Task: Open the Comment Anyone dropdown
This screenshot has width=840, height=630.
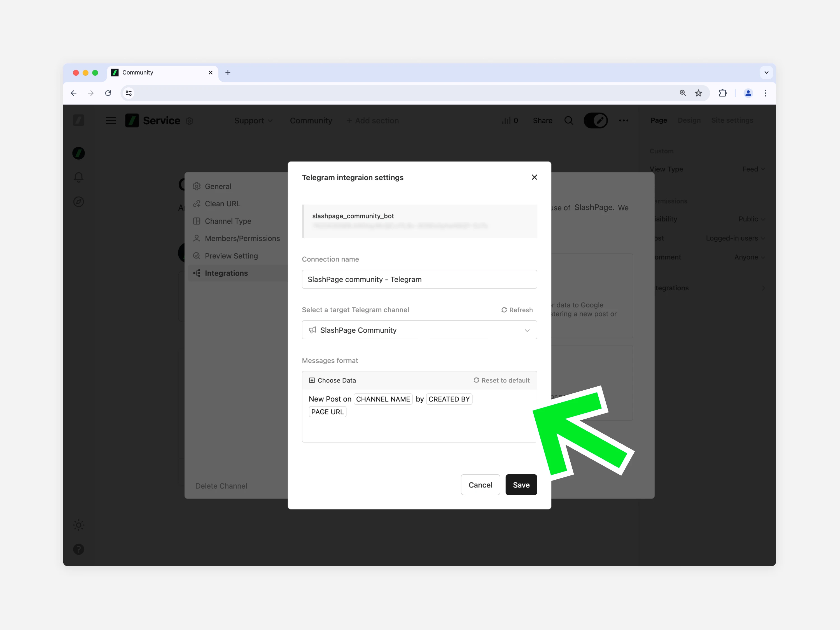Action: coord(750,257)
